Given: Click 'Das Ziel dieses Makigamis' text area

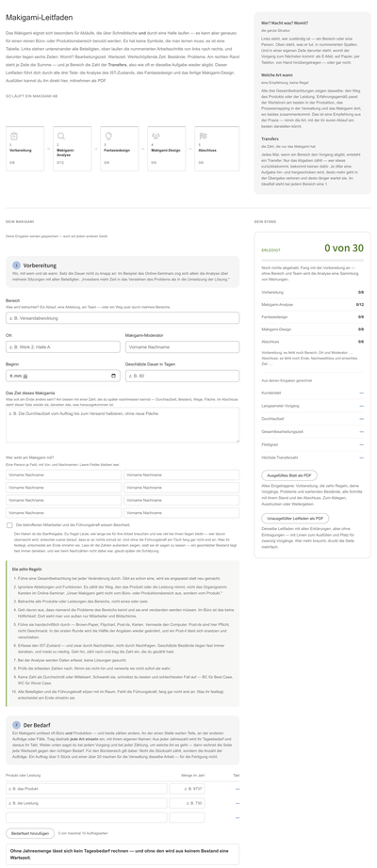Looking at the screenshot, I should click(x=123, y=426).
